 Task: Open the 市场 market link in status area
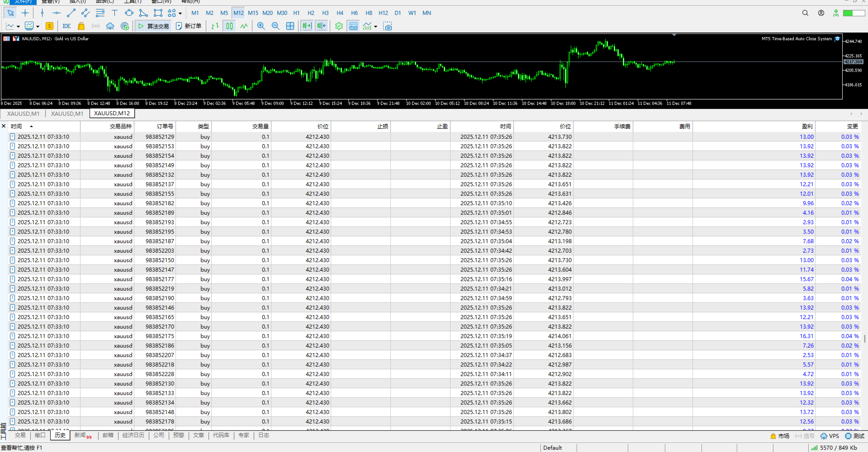pos(780,436)
